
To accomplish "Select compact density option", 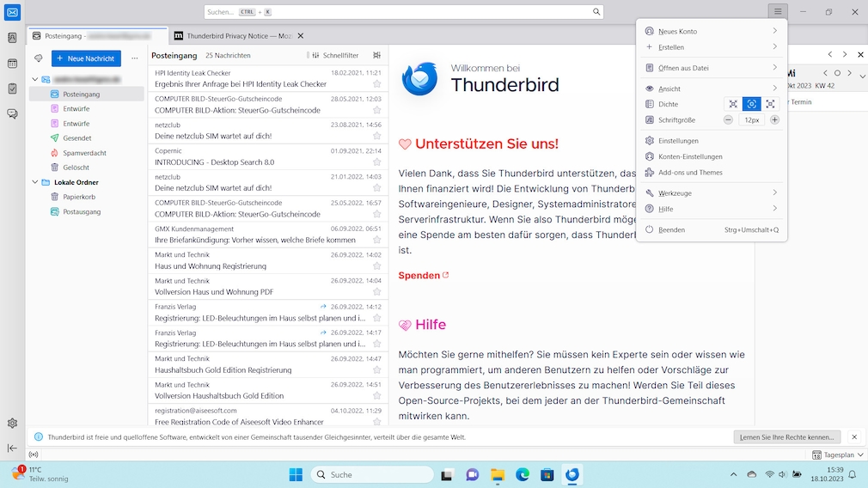I will 732,104.
